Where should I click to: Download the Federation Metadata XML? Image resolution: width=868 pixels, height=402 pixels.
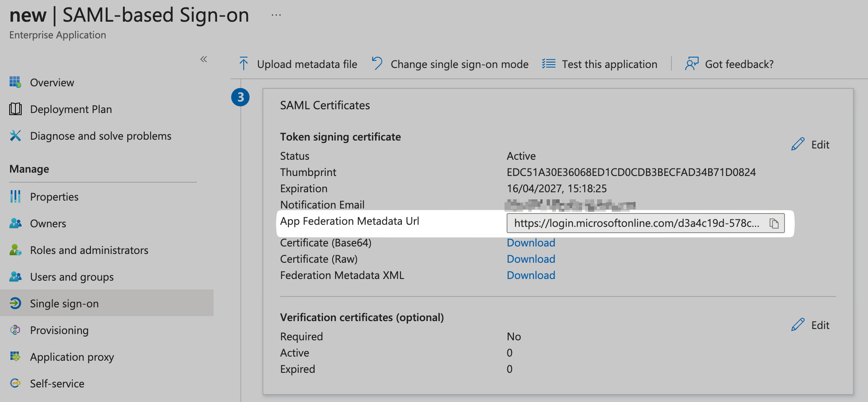pyautogui.click(x=530, y=275)
